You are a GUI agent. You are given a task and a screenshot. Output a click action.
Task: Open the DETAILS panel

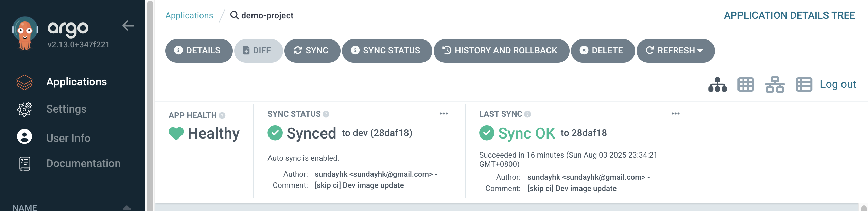(199, 51)
